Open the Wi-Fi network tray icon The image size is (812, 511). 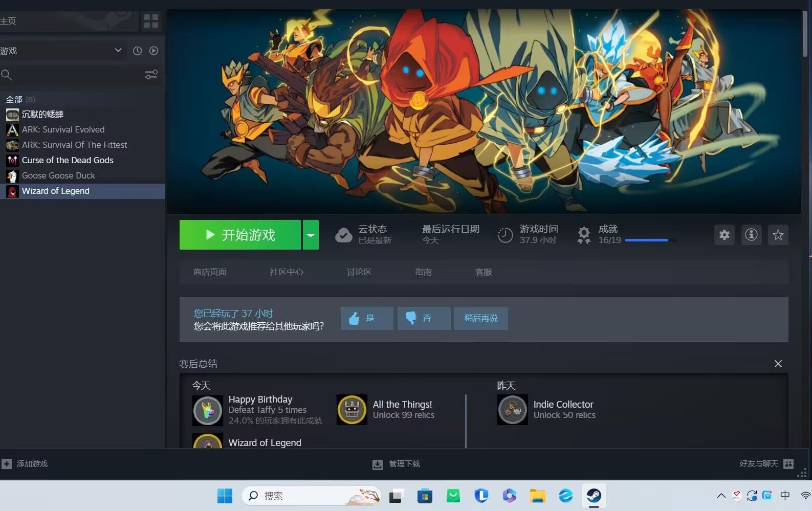pyautogui.click(x=806, y=496)
